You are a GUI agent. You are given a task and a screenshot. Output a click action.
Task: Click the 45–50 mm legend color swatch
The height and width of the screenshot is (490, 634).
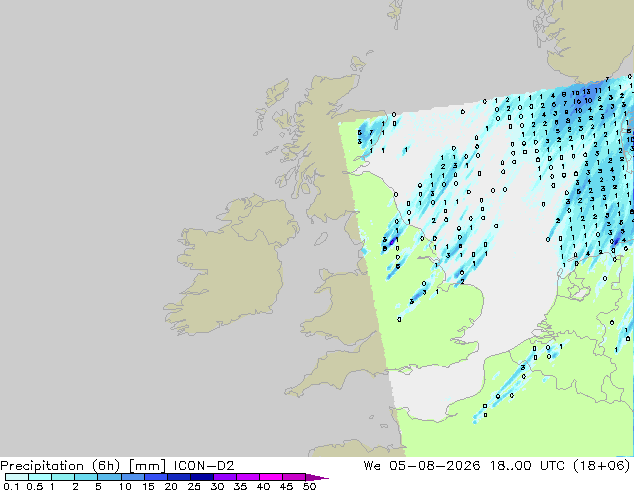[x=294, y=477]
